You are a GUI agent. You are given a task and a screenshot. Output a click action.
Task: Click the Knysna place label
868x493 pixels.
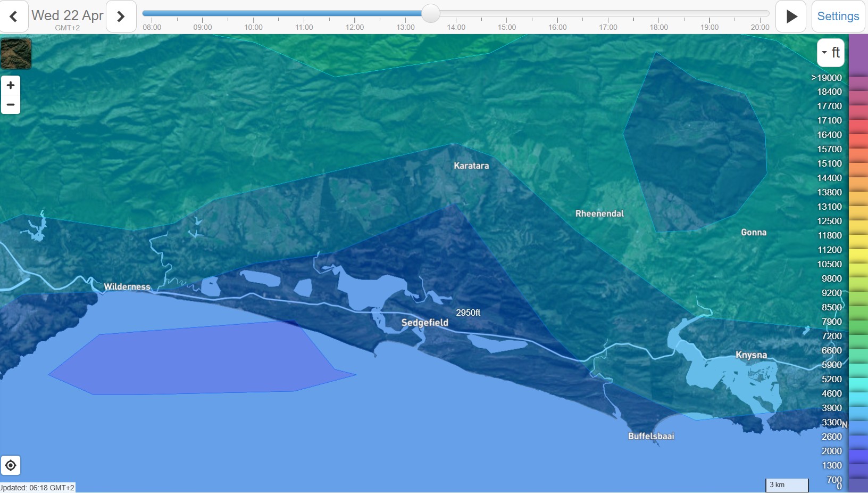pyautogui.click(x=751, y=355)
